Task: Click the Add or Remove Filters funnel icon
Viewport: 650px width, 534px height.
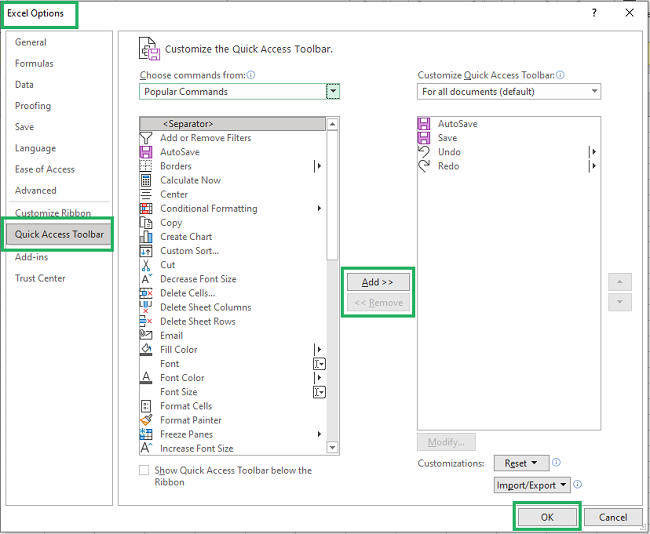Action: click(x=146, y=138)
